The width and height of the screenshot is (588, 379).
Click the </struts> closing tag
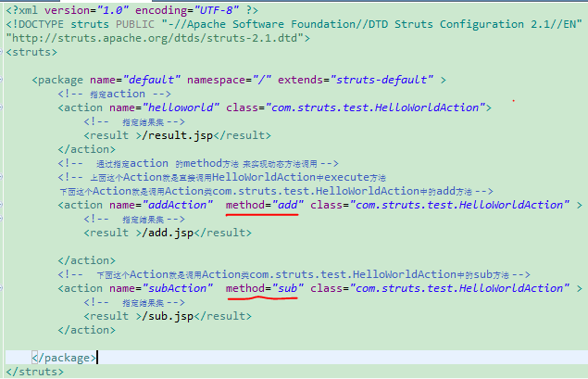[x=35, y=372]
